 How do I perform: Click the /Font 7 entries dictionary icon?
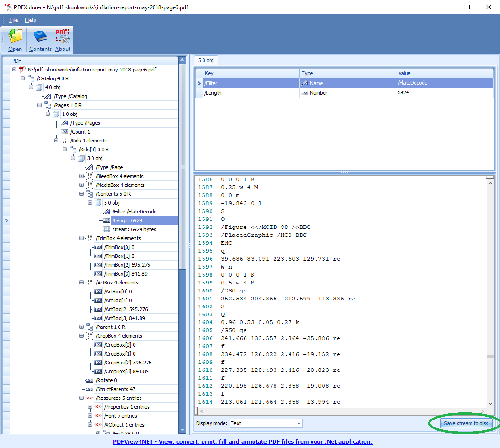tap(98, 416)
